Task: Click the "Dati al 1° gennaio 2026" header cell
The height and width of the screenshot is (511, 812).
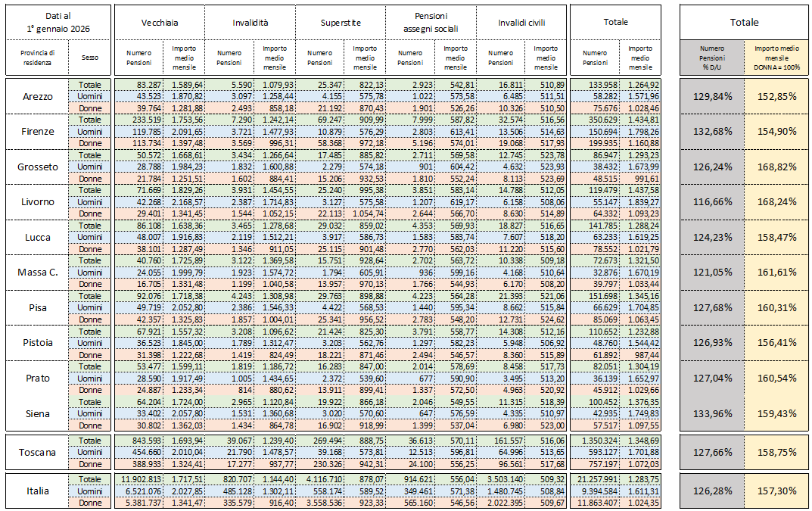Action: [x=58, y=22]
